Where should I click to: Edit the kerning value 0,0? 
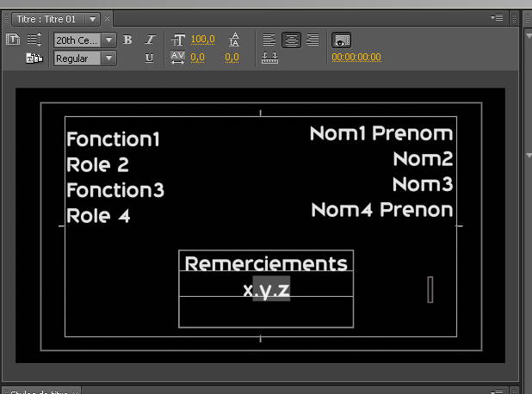coord(197,58)
